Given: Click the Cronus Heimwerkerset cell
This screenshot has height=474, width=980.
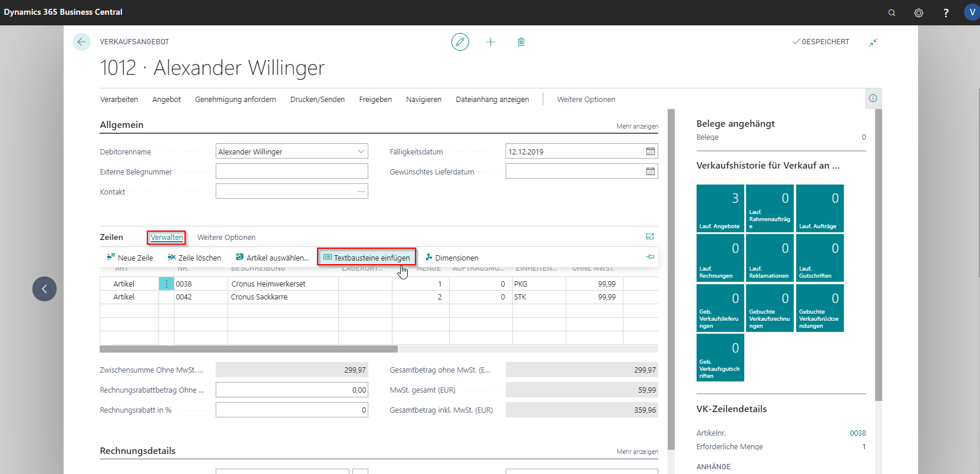Looking at the screenshot, I should (x=283, y=284).
